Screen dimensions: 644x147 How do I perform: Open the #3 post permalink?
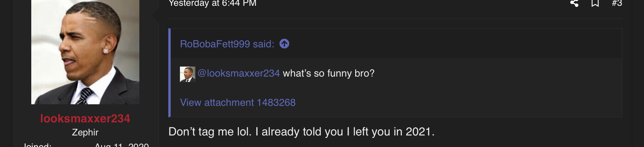[x=617, y=3]
